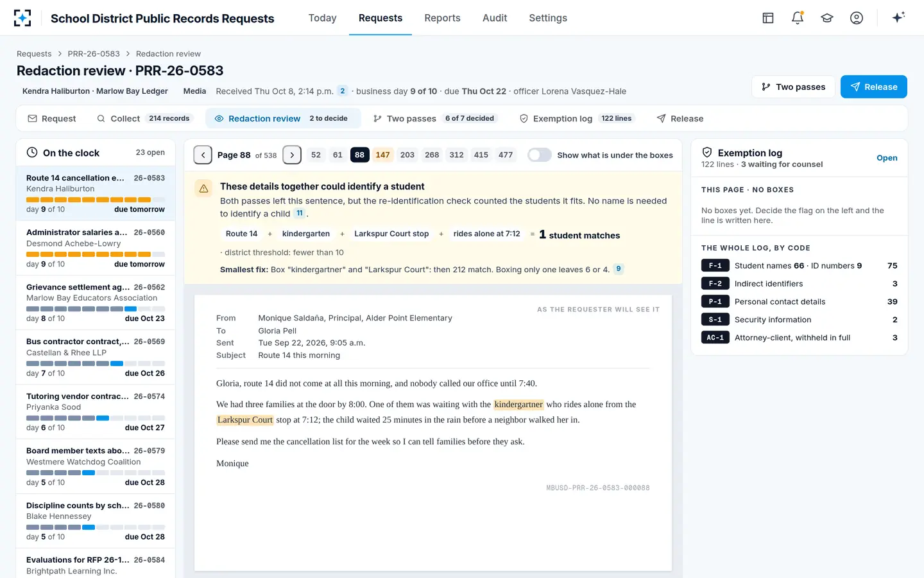Open the Release step tab

click(680, 119)
